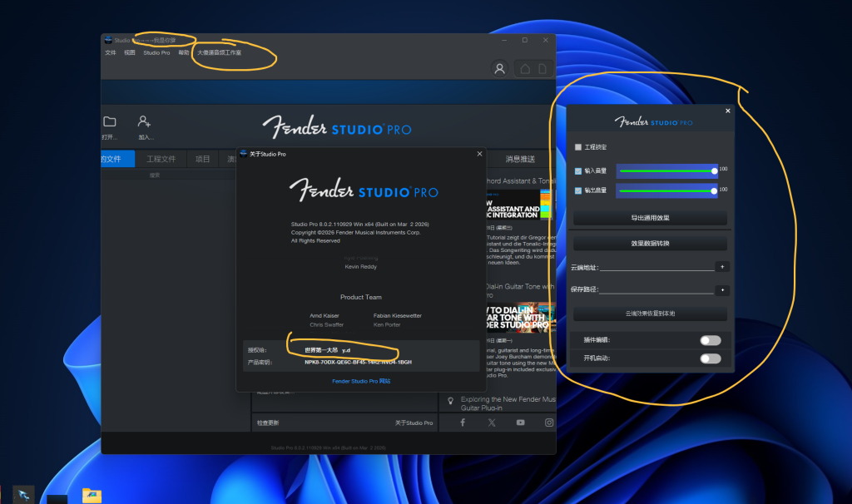The width and height of the screenshot is (852, 504).
Task: Select the highlighted blue 文件 tab
Action: [x=117, y=159]
